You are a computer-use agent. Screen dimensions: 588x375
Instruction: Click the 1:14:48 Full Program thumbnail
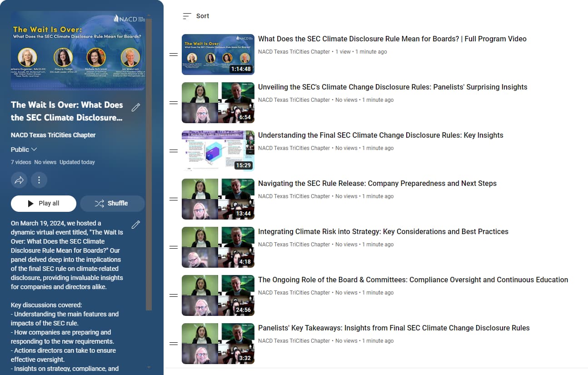point(218,55)
